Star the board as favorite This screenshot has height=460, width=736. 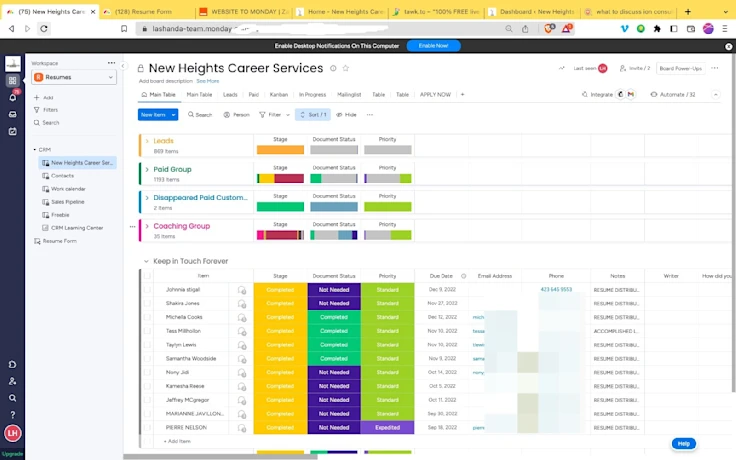pyautogui.click(x=346, y=68)
